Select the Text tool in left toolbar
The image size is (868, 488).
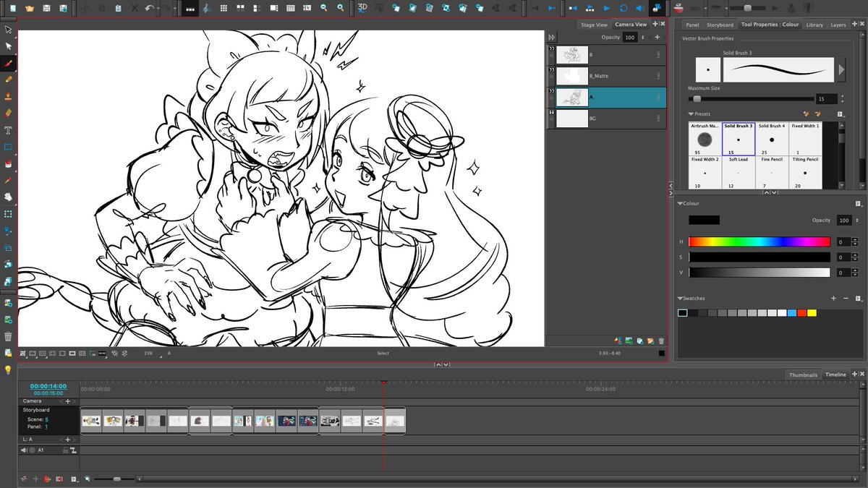(8, 130)
